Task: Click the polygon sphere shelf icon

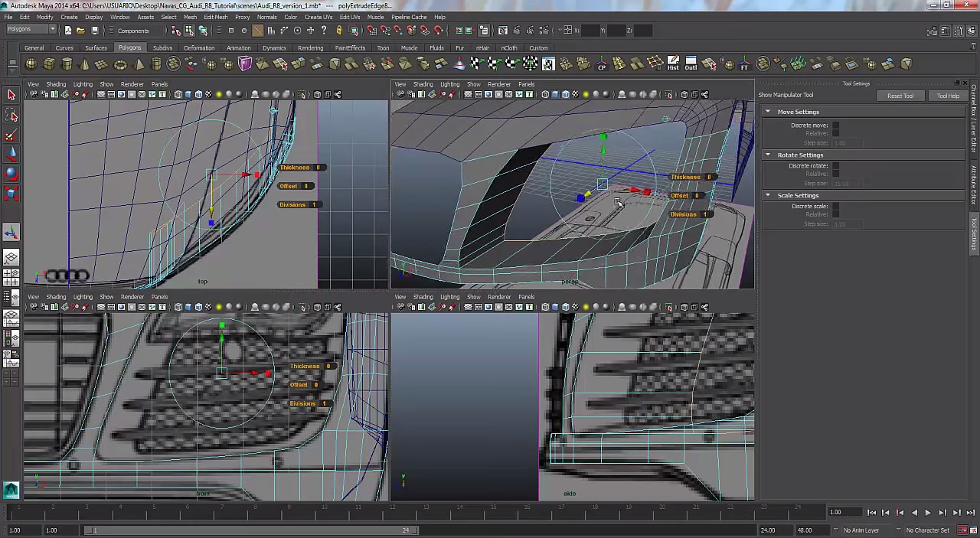Action: point(31,64)
